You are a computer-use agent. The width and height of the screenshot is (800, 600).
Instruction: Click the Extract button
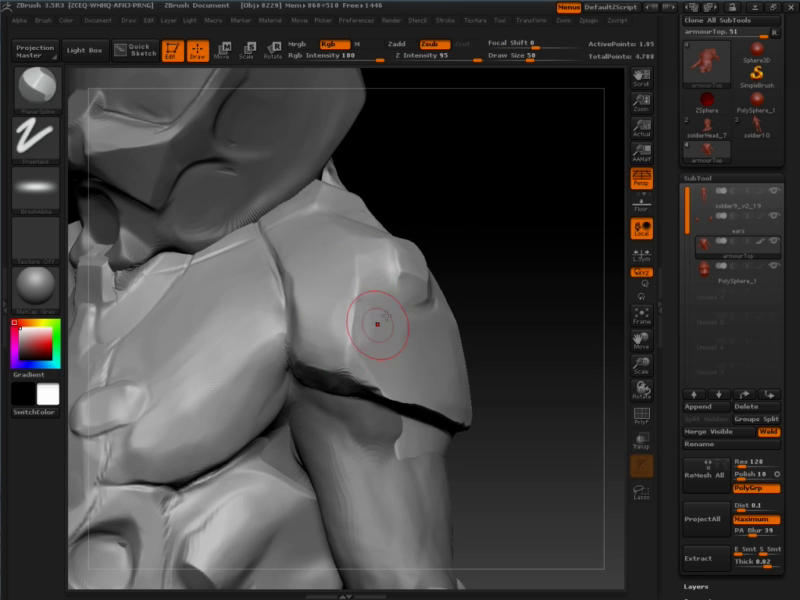tap(706, 558)
